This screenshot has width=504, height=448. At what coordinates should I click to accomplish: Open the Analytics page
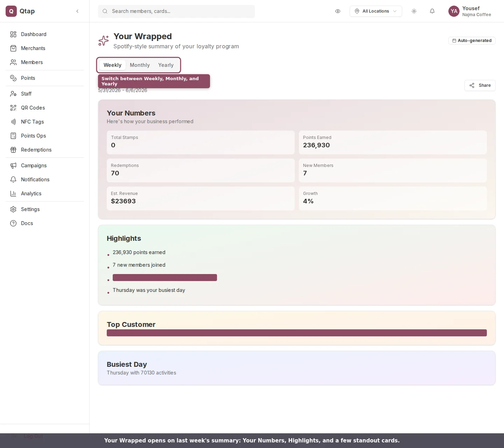pyautogui.click(x=44, y=194)
